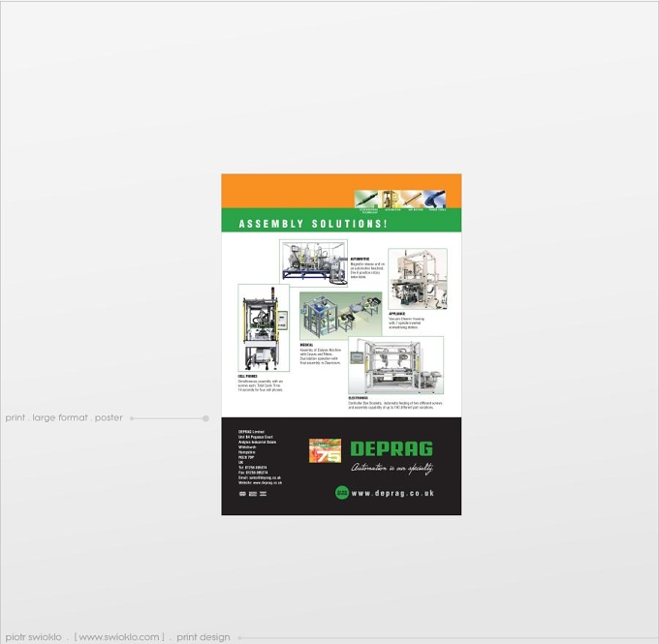Click the screwdriver product image in the orange header
Image resolution: width=659 pixels, height=644 pixels.
[366, 199]
